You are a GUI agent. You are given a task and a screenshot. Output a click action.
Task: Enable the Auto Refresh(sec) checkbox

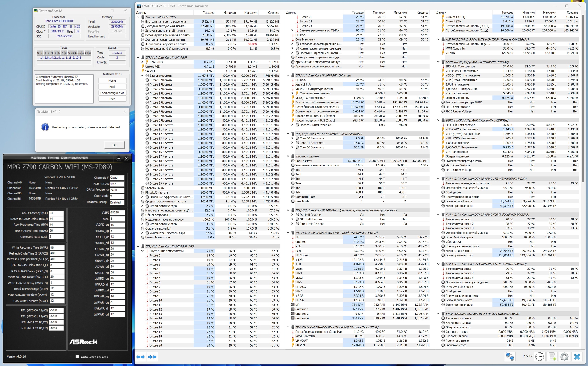coord(77,357)
